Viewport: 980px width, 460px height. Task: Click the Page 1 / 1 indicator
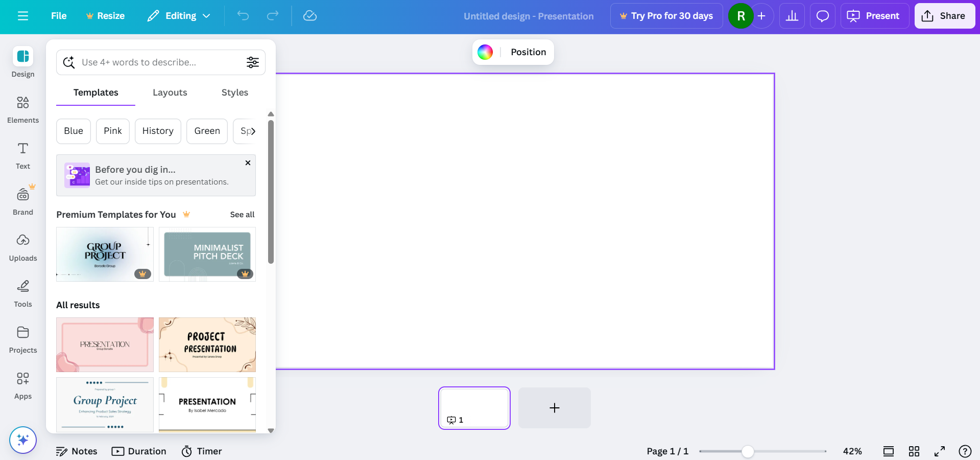pyautogui.click(x=667, y=451)
